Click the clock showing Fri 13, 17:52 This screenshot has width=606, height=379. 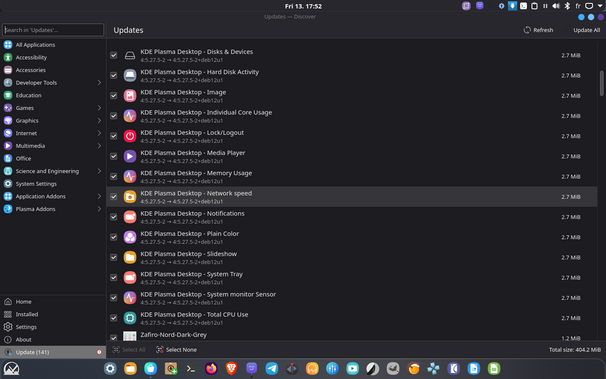click(303, 6)
